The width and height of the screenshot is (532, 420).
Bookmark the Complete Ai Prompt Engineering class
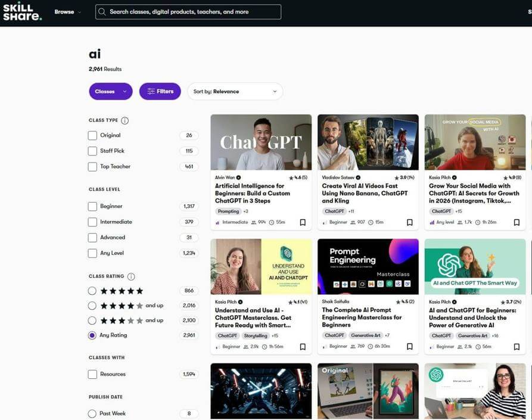409,346
